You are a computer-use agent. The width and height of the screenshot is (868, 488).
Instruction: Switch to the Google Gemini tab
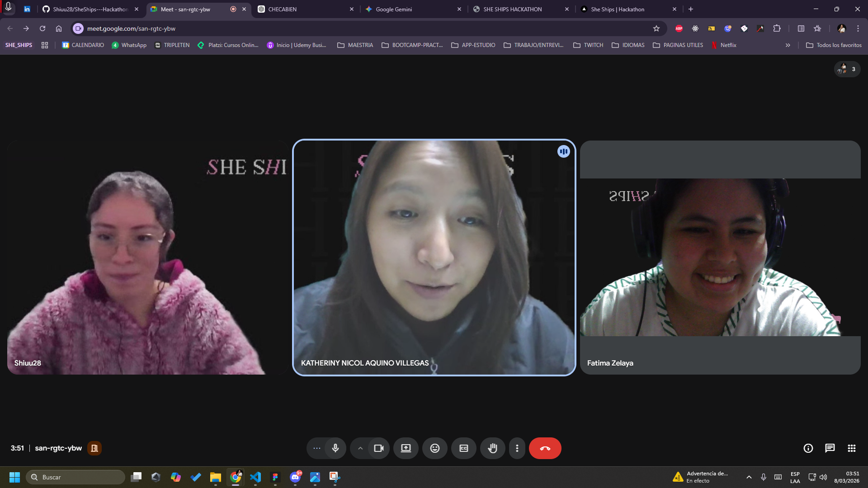point(393,9)
